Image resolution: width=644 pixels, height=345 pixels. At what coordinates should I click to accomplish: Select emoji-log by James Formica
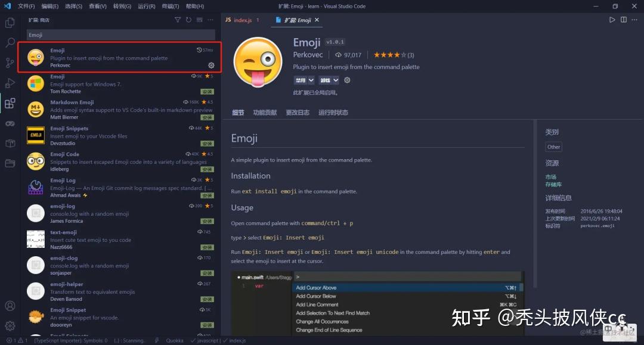(x=119, y=213)
